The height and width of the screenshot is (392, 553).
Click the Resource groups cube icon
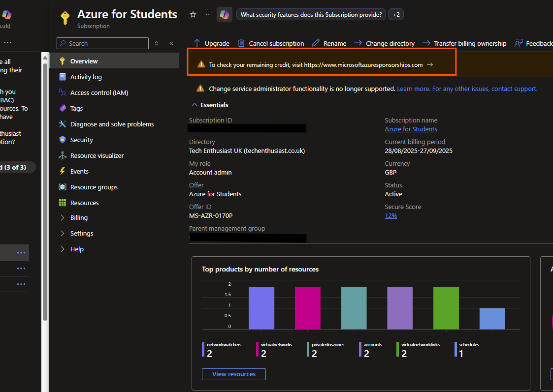(x=63, y=187)
